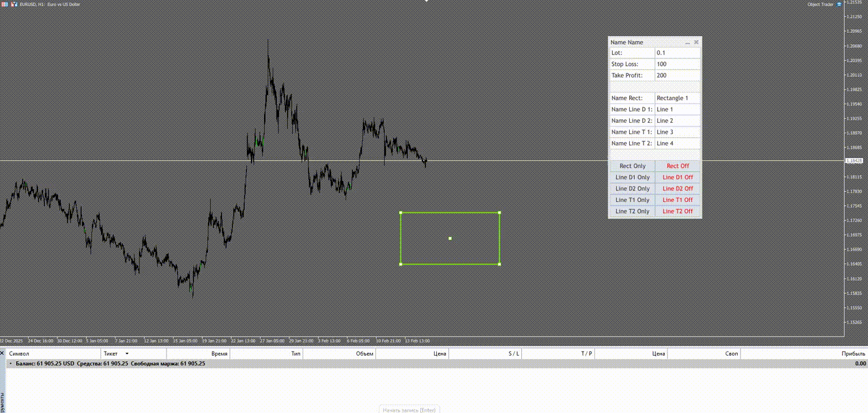Activate the Line D1 Only button
Viewport: 868px width, 413px height.
coord(633,177)
